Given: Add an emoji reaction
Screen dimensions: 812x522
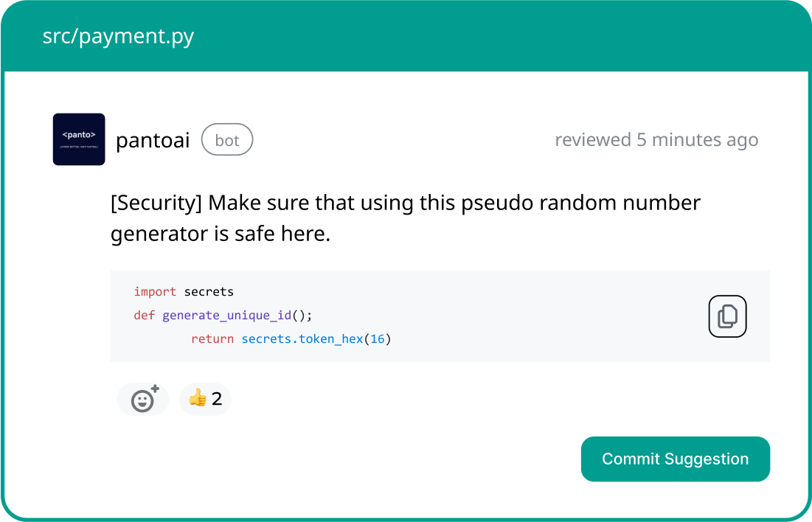Looking at the screenshot, I should (x=144, y=400).
